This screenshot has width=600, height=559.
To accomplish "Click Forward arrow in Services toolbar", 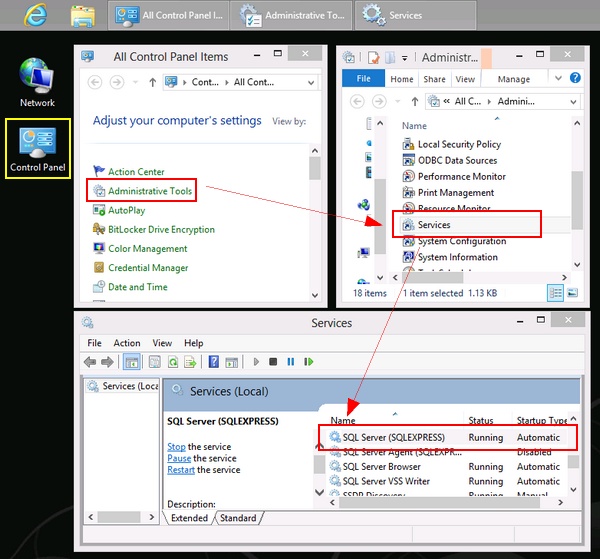I will pyautogui.click(x=107, y=362).
